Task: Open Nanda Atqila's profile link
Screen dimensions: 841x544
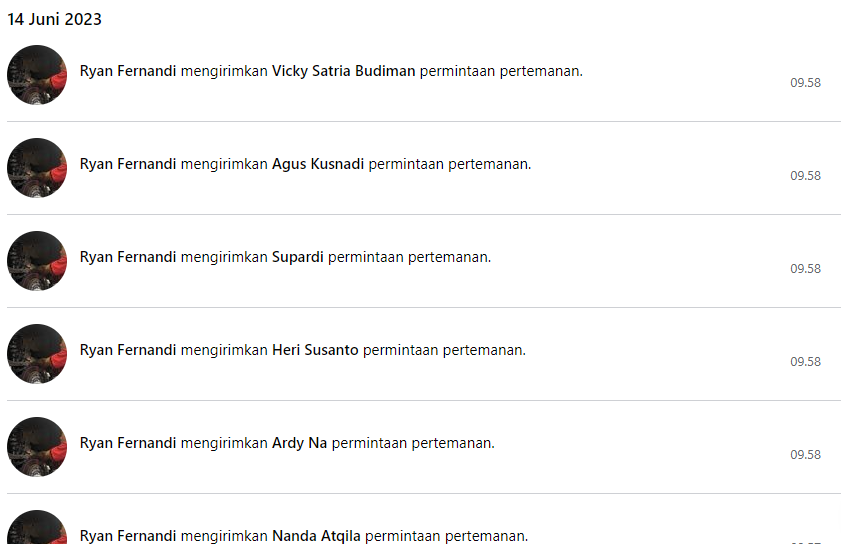Action: click(x=316, y=535)
